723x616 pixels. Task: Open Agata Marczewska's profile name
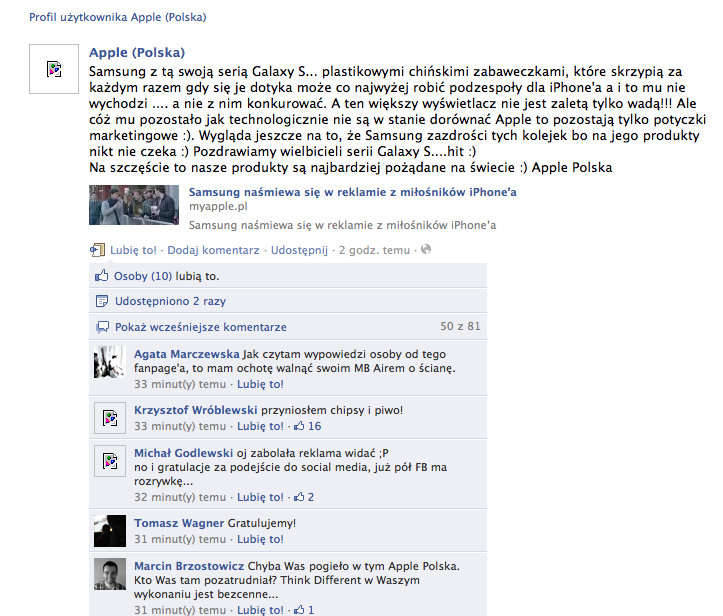[x=187, y=354]
